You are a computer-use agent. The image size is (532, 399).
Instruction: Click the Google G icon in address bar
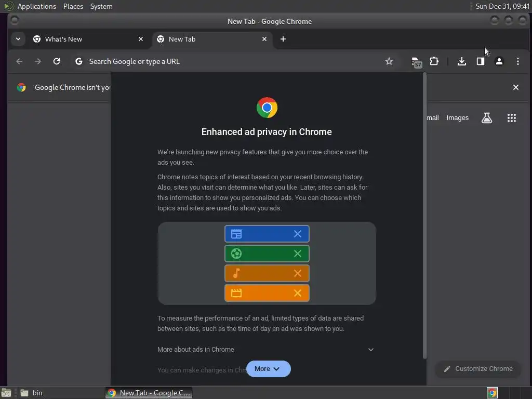coord(79,61)
